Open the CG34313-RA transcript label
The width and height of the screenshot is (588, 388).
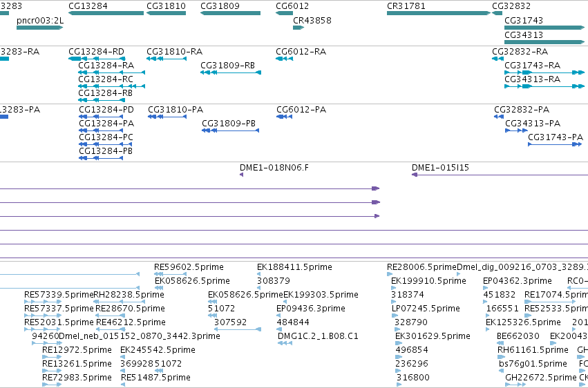tap(533, 79)
